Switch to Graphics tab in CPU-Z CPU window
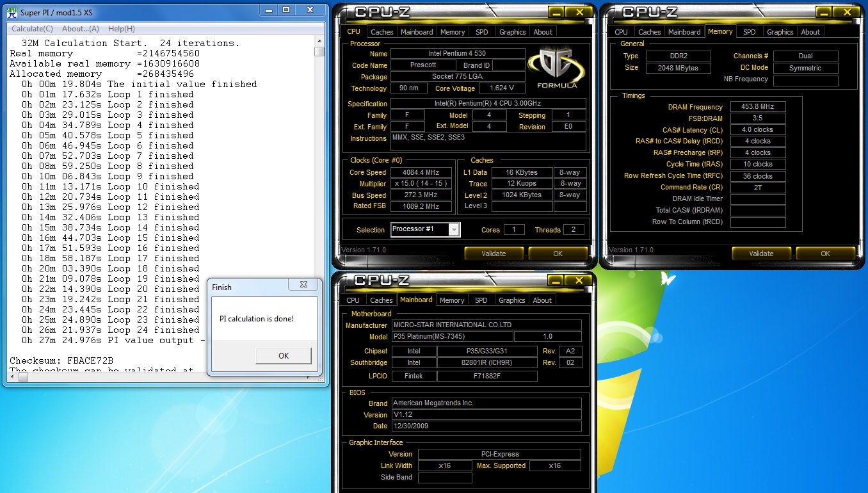 [x=513, y=32]
